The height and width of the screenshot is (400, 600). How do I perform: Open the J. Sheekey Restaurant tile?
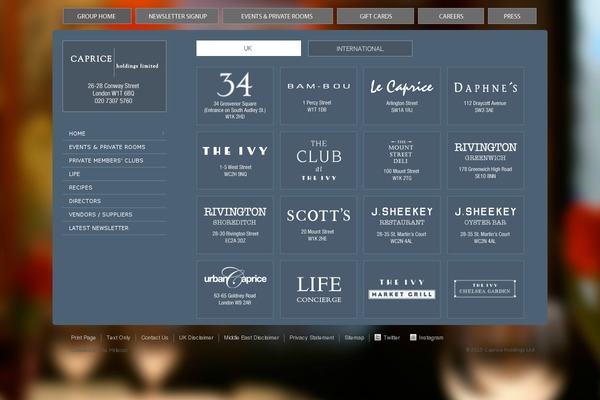[402, 225]
